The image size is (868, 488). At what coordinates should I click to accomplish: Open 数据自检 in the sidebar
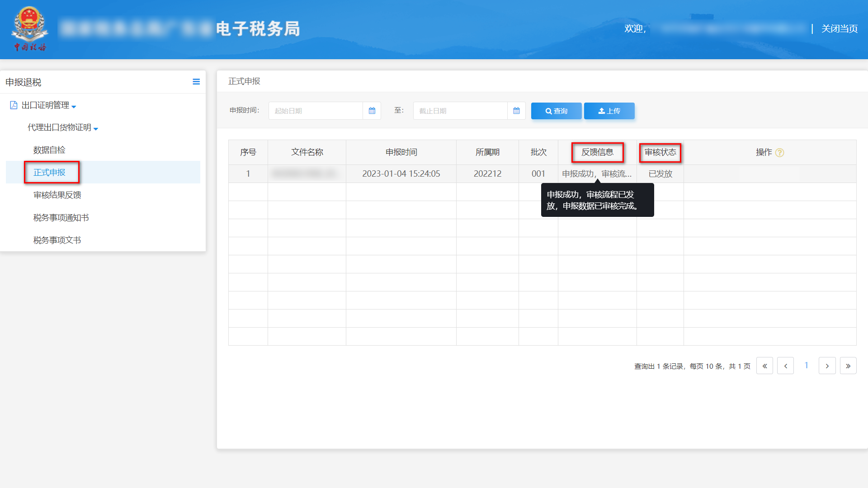(x=49, y=150)
